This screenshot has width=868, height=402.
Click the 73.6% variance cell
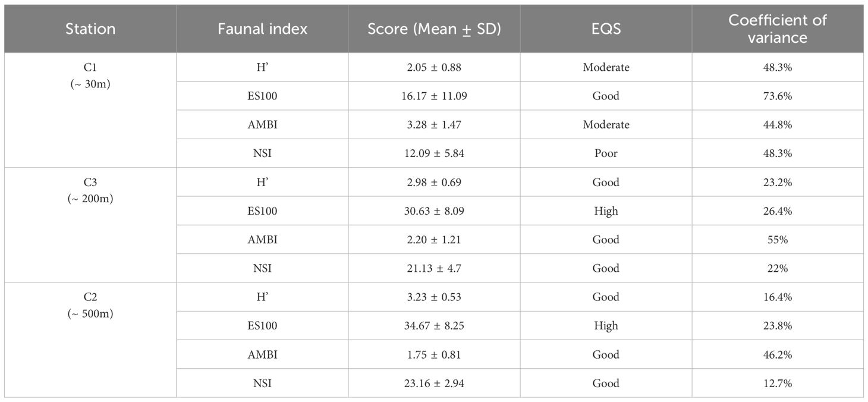click(778, 96)
